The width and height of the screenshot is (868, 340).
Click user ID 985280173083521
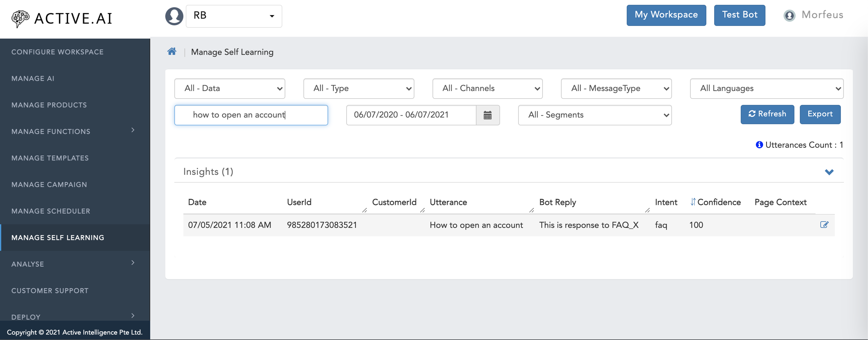coord(322,225)
